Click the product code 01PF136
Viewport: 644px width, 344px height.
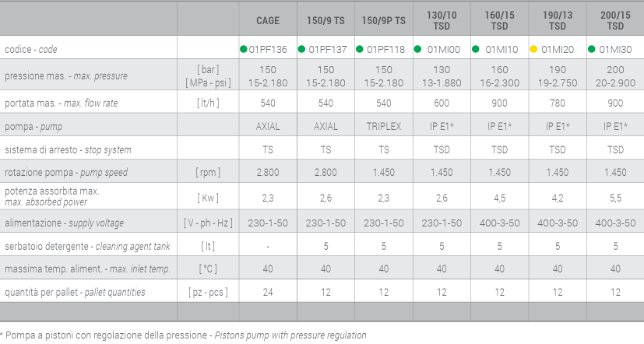pyautogui.click(x=268, y=50)
